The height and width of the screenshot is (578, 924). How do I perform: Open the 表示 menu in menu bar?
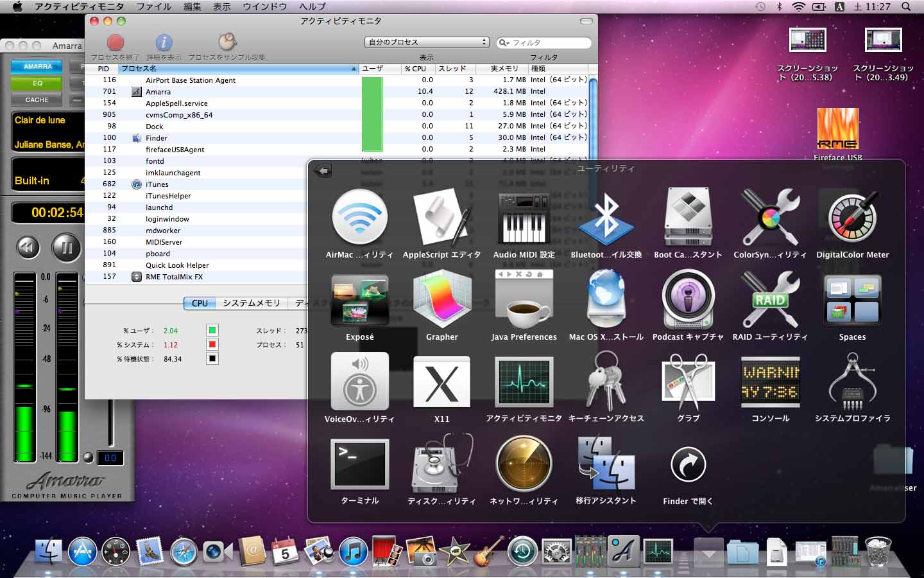(221, 6)
